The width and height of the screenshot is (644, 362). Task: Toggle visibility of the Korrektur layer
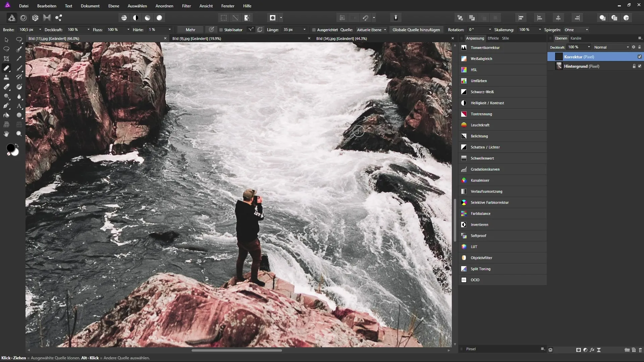click(x=640, y=57)
